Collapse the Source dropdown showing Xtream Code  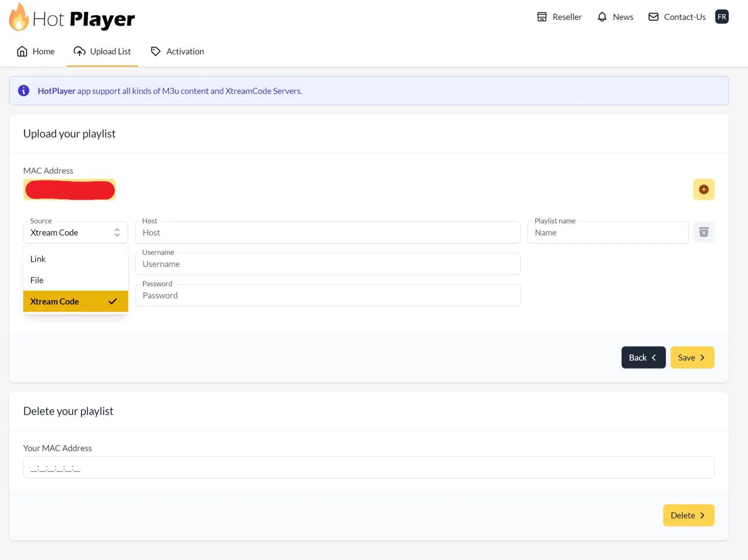75,233
